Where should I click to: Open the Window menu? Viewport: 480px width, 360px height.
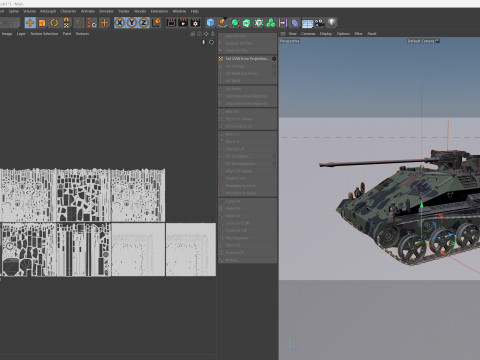(x=179, y=11)
